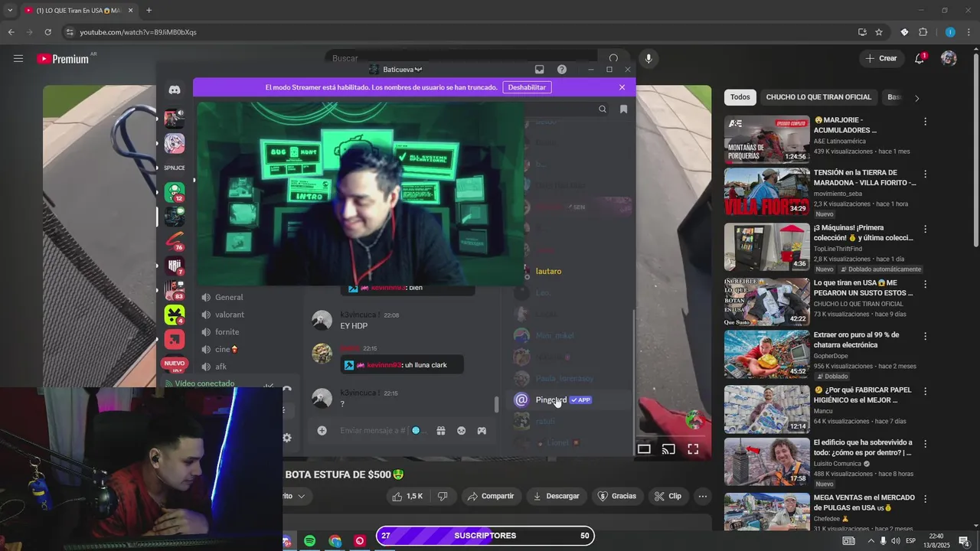This screenshot has height=551, width=980.
Task: Open more options for the MARJORIE video
Action: 925,122
